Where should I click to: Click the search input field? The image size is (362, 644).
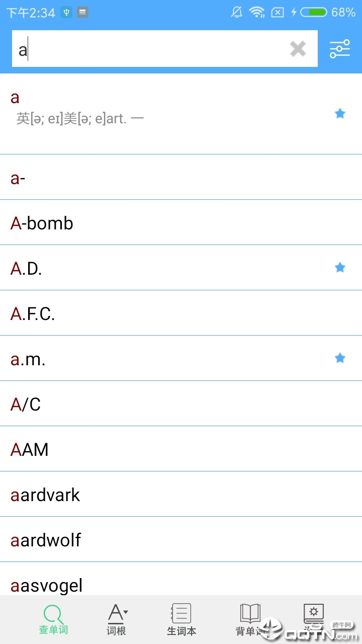151,49
